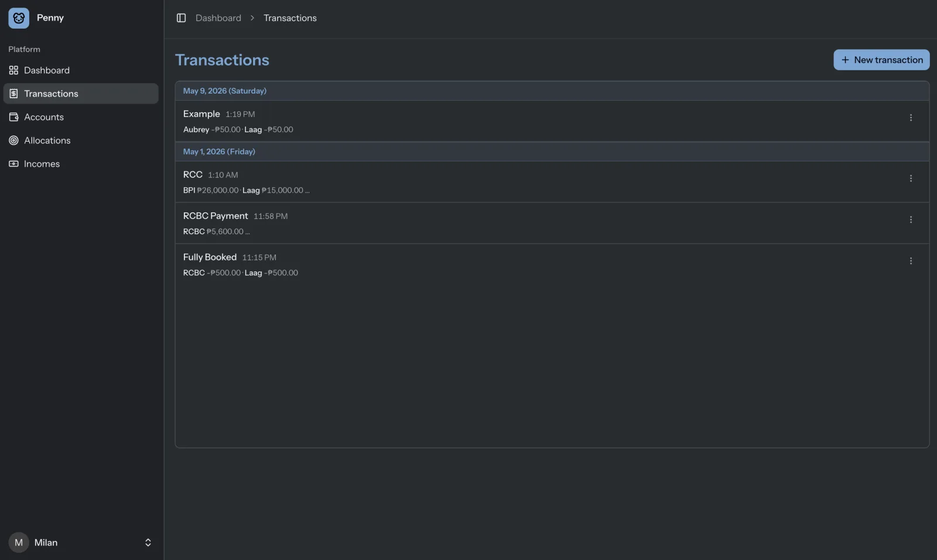Screen dimensions: 937x560
Task: Open the Incomes page from sidebar
Action: (81, 164)
